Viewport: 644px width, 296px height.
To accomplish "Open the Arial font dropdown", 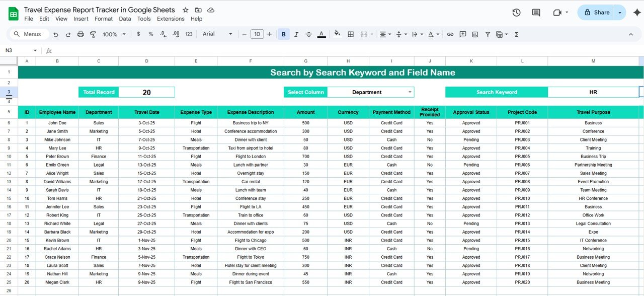I will point(217,34).
